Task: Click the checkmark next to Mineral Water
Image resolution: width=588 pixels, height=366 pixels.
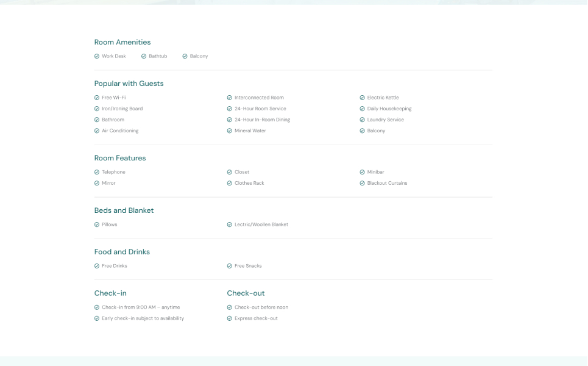Action: click(230, 131)
